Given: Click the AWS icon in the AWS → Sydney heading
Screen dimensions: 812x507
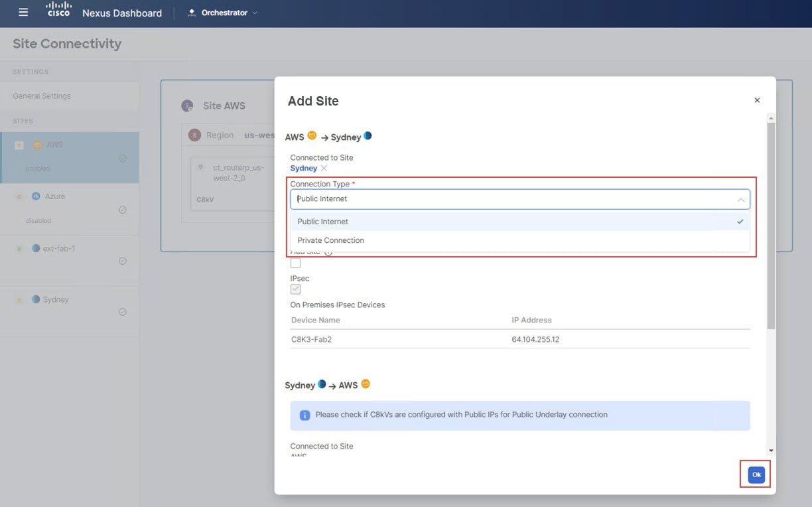Looking at the screenshot, I should click(x=312, y=137).
